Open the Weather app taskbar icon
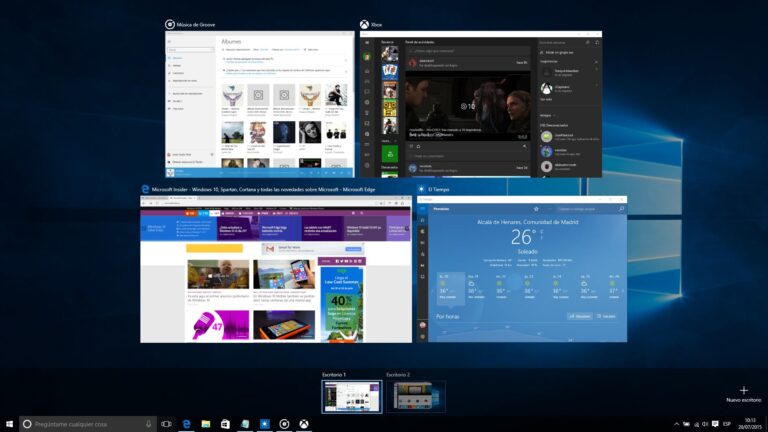Image resolution: width=768 pixels, height=432 pixels. (x=264, y=424)
